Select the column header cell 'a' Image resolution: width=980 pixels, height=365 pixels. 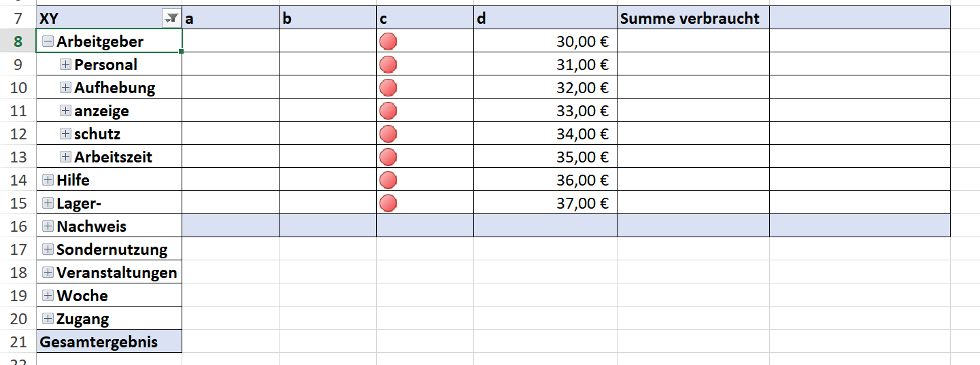[231, 18]
